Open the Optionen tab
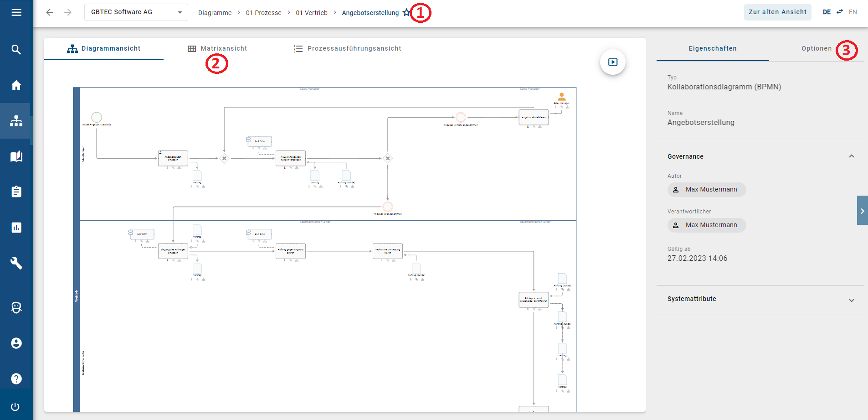 coord(816,48)
